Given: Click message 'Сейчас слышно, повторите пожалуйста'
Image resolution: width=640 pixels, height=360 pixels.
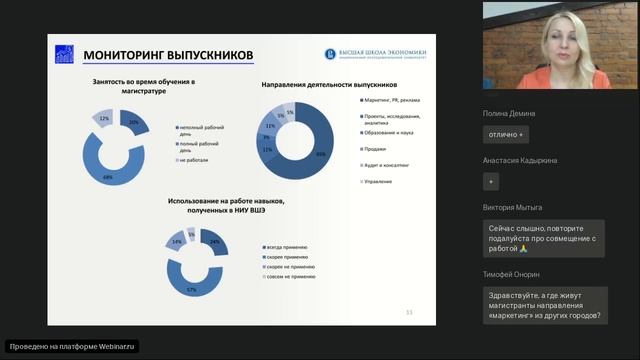Looking at the screenshot, I should (x=544, y=239).
